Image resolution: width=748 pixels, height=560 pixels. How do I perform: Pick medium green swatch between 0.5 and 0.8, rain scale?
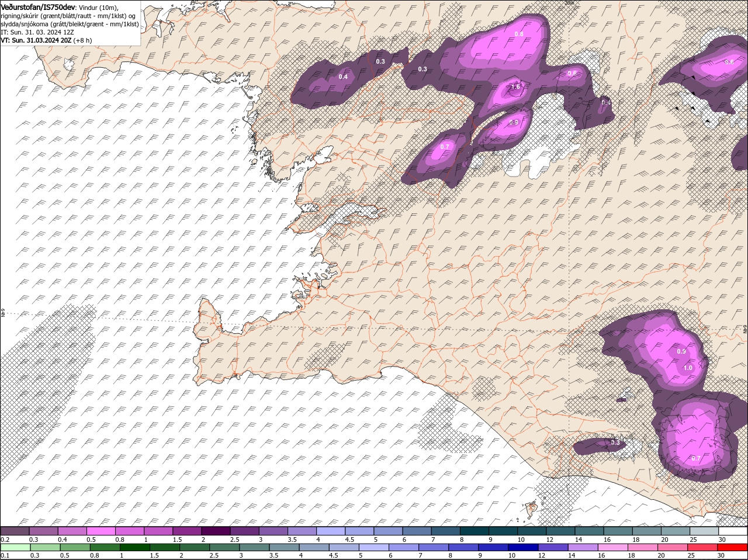(x=75, y=547)
